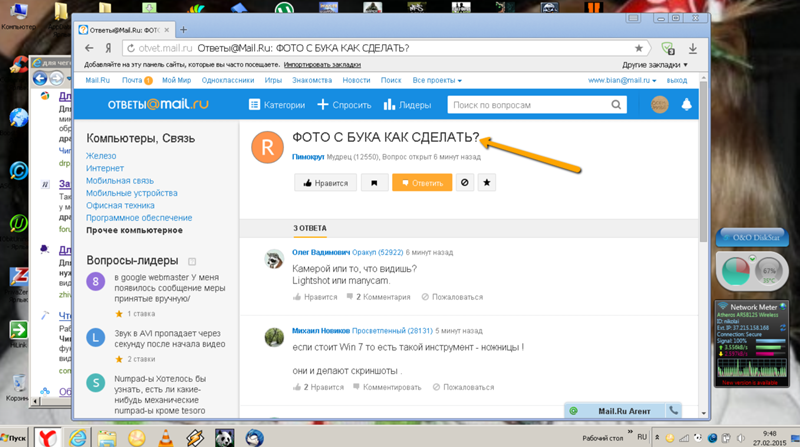Click Комментировать under Михаил Новиков's answer
This screenshot has width=800, height=447.
[x=387, y=387]
